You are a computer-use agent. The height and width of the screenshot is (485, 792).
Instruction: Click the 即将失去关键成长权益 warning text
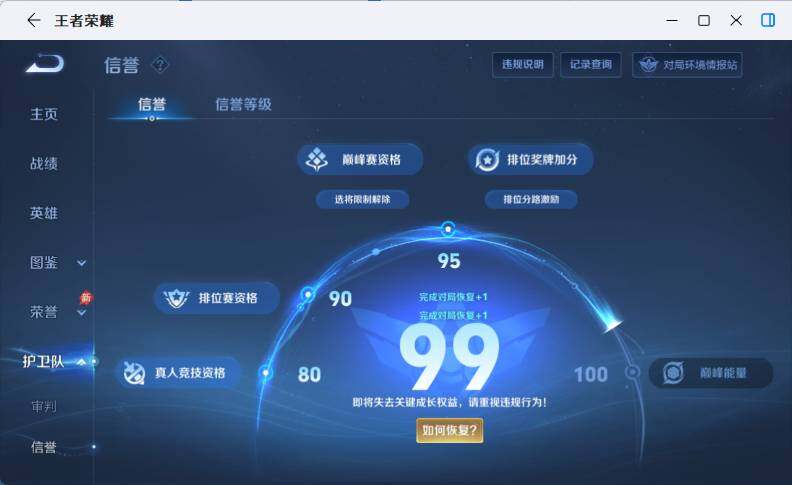tap(450, 402)
